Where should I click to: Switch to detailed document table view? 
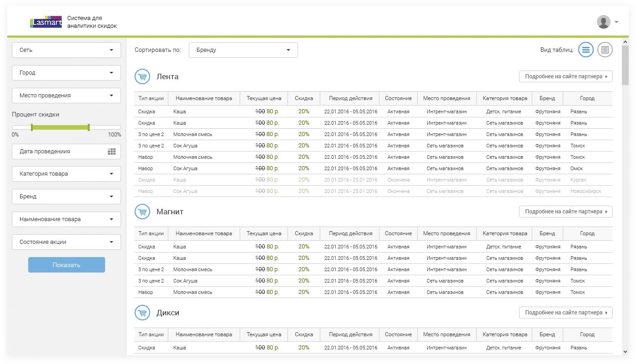pos(605,50)
